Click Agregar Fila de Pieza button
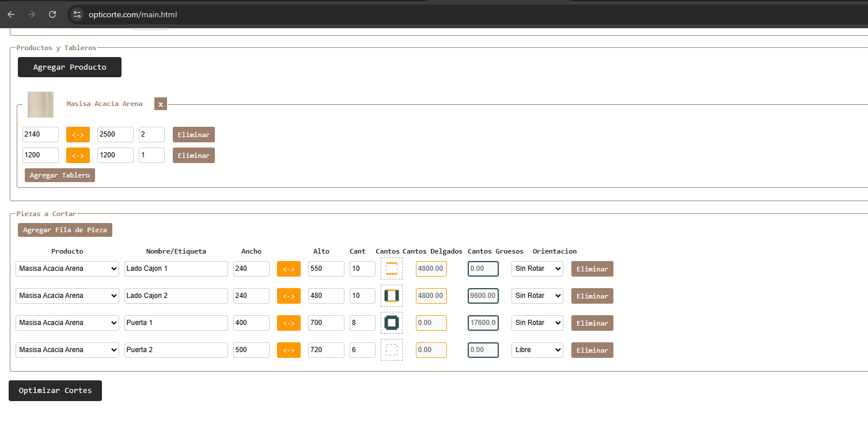Image resolution: width=868 pixels, height=442 pixels. [x=65, y=230]
